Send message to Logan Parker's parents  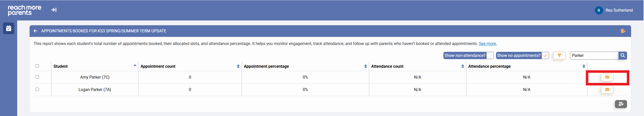(607, 89)
